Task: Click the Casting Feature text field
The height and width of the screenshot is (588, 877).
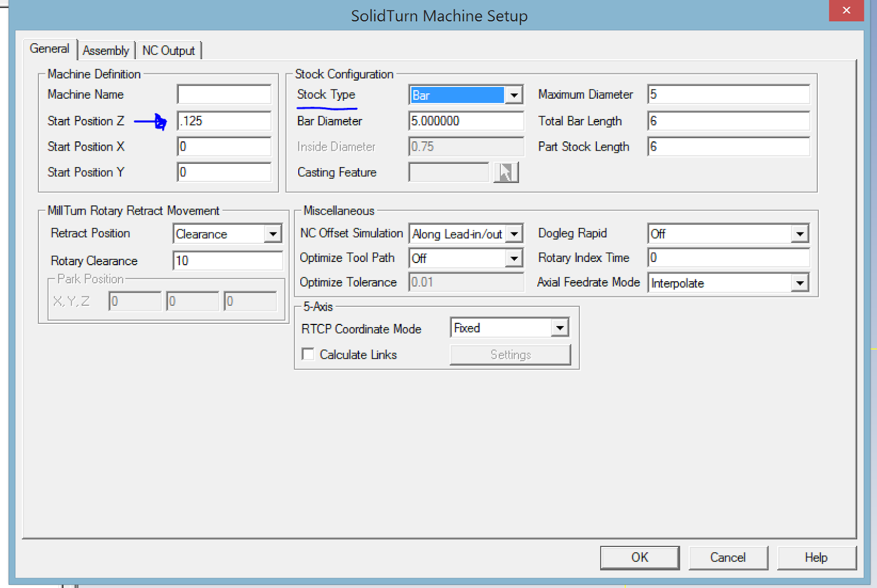Action: [x=448, y=172]
